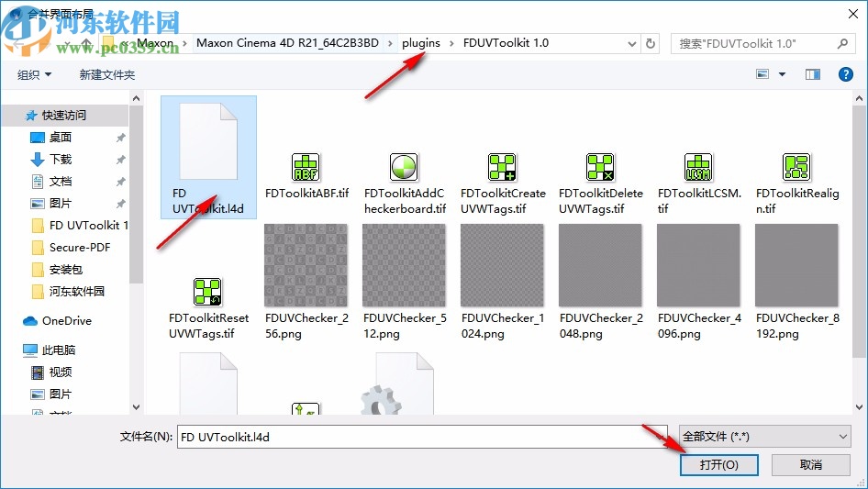Select FDToolkitAddCheckerboard.tif file icon
The height and width of the screenshot is (489, 868).
click(404, 167)
